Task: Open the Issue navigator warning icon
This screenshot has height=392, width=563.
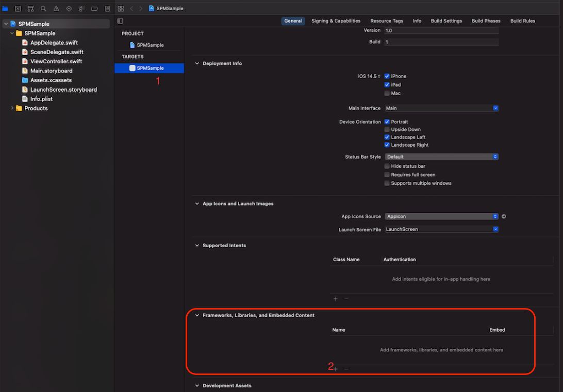Action: click(56, 9)
